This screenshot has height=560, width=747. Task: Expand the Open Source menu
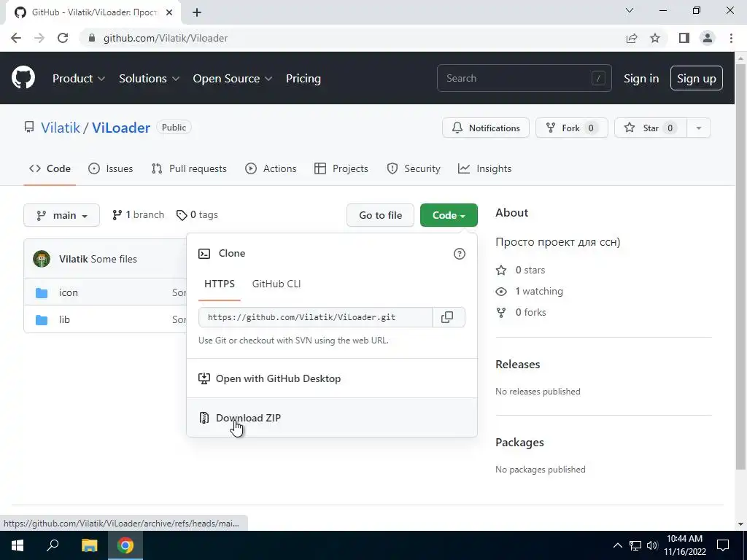pos(233,79)
